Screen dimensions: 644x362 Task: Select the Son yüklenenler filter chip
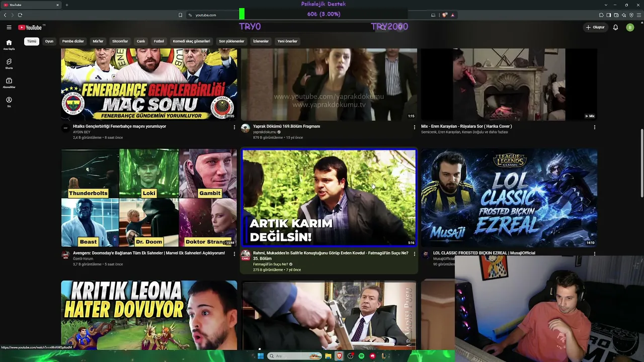(231, 41)
